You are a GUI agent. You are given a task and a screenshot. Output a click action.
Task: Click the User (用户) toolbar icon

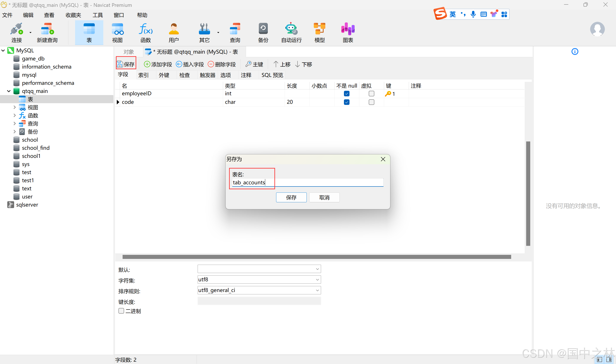coord(174,32)
